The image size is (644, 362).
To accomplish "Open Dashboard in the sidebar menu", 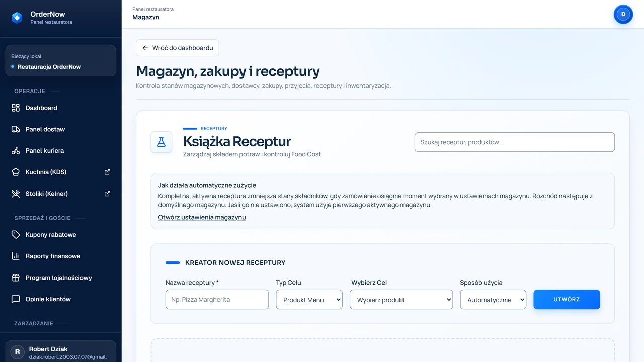I will point(61,108).
